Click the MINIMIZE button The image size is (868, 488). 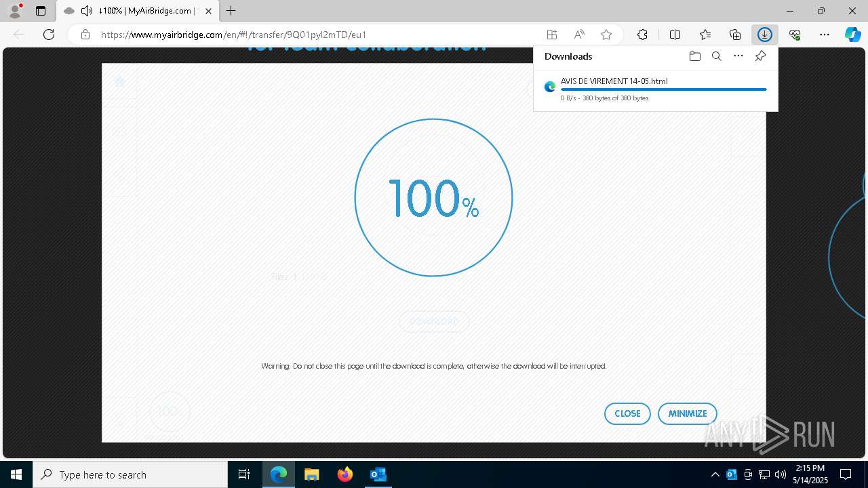tap(688, 413)
